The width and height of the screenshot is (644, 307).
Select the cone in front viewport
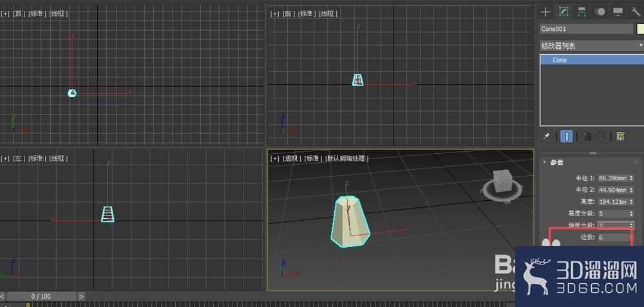357,80
